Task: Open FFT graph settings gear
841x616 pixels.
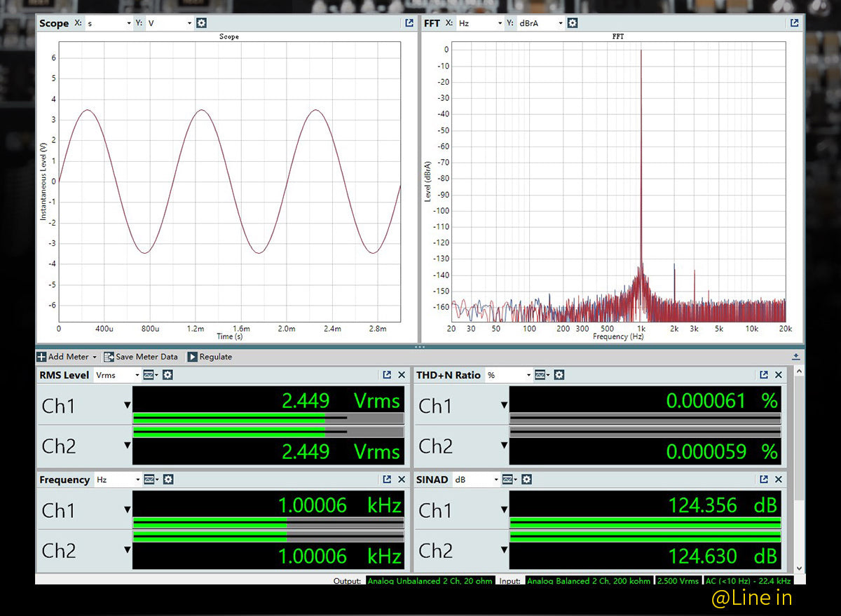Action: [x=573, y=23]
